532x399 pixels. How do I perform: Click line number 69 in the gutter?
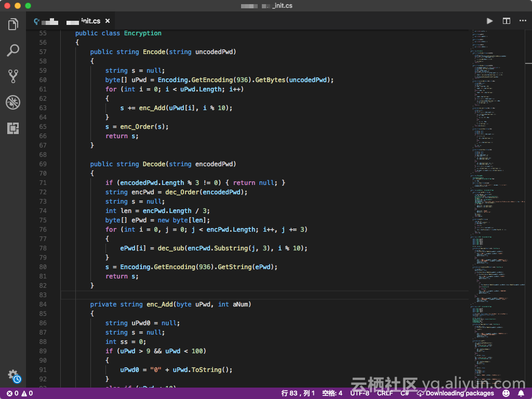click(43, 164)
